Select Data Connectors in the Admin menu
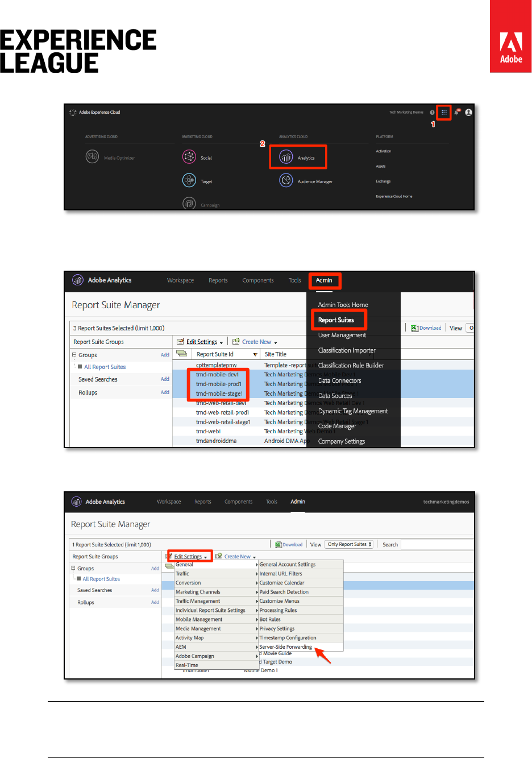Image resolution: width=532 pixels, height=758 pixels. click(x=339, y=380)
